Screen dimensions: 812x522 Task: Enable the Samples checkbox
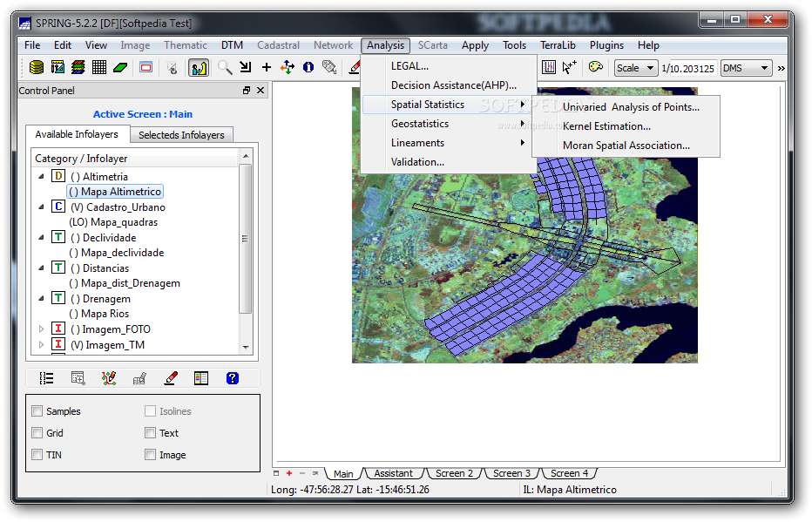[37, 411]
